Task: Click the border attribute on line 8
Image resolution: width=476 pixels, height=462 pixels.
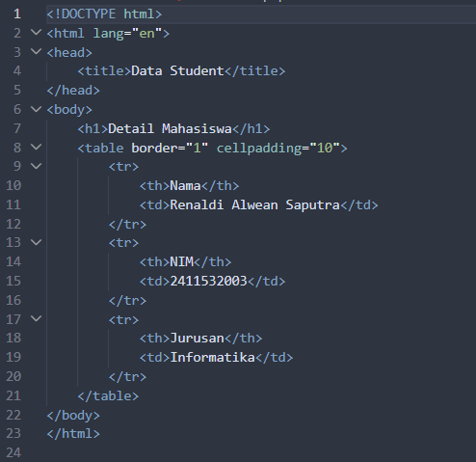Action: click(x=154, y=149)
